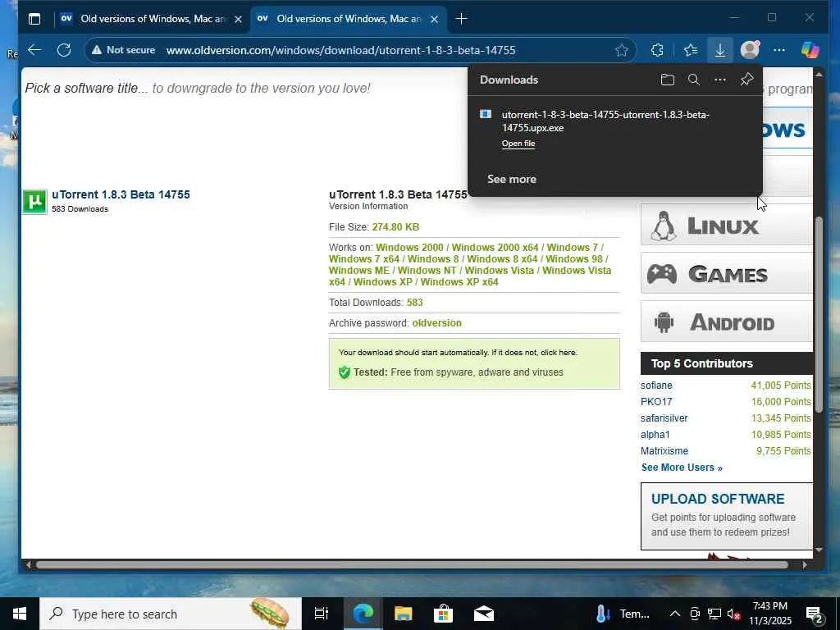The image size is (840, 630).
Task: Click the 274.80 KB file size value
Action: coord(395,227)
